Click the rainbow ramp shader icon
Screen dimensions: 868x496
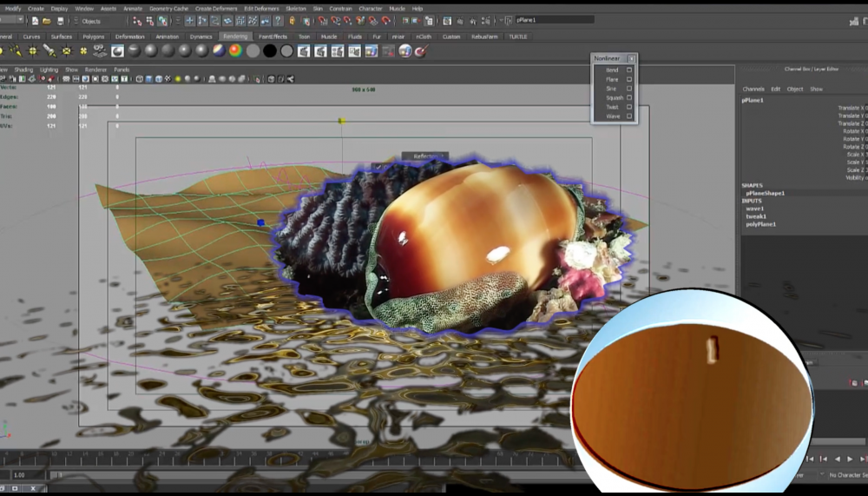pos(235,51)
